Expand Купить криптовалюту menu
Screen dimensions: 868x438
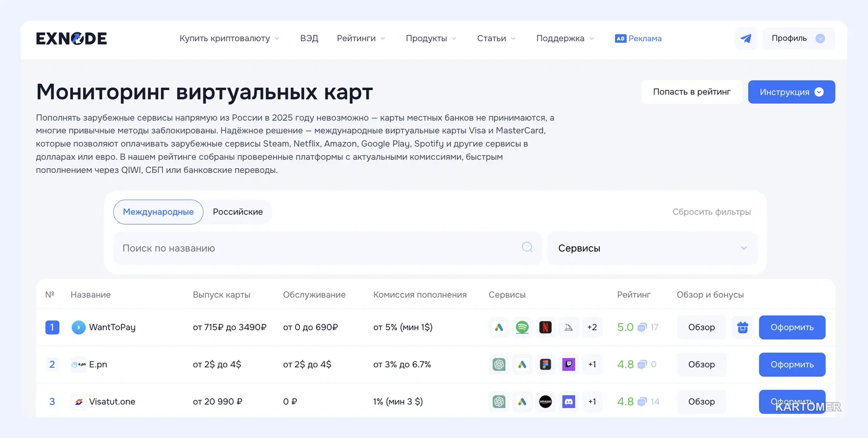[230, 39]
